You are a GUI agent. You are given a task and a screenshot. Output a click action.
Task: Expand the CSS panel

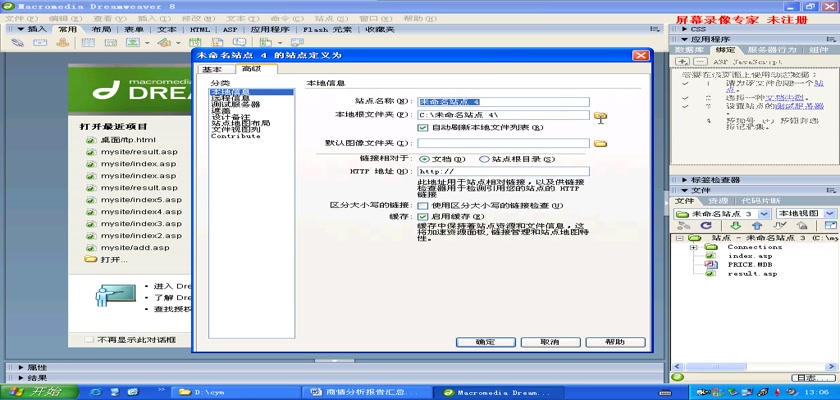click(684, 29)
